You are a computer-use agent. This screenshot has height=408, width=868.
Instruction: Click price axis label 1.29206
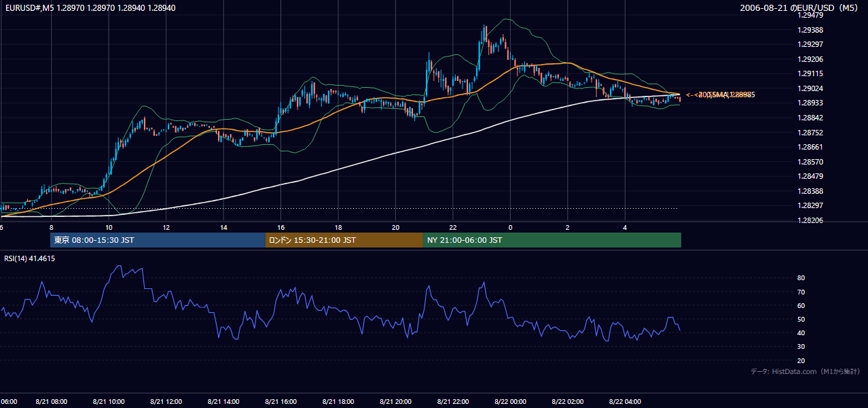810,59
